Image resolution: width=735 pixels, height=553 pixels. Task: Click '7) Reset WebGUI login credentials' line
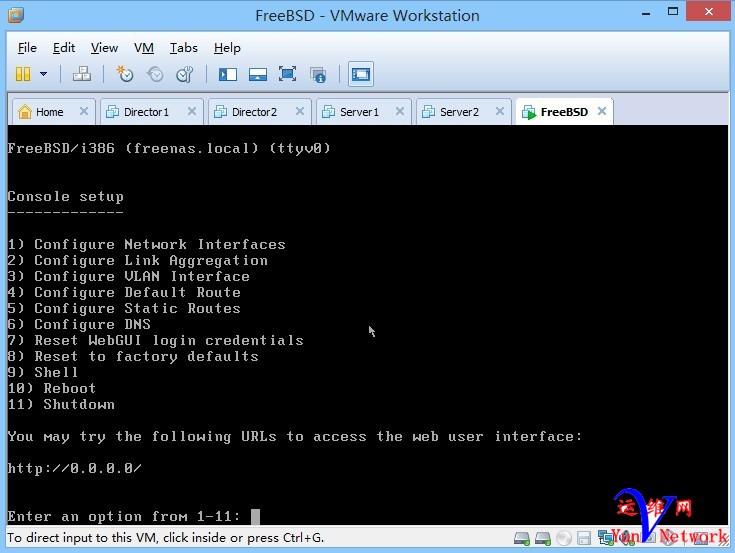pyautogui.click(x=156, y=341)
